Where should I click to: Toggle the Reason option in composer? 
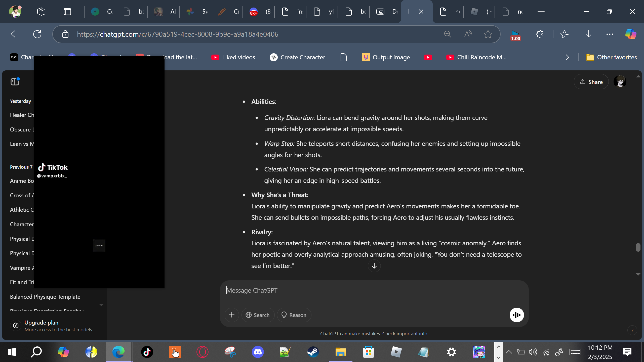click(x=294, y=315)
